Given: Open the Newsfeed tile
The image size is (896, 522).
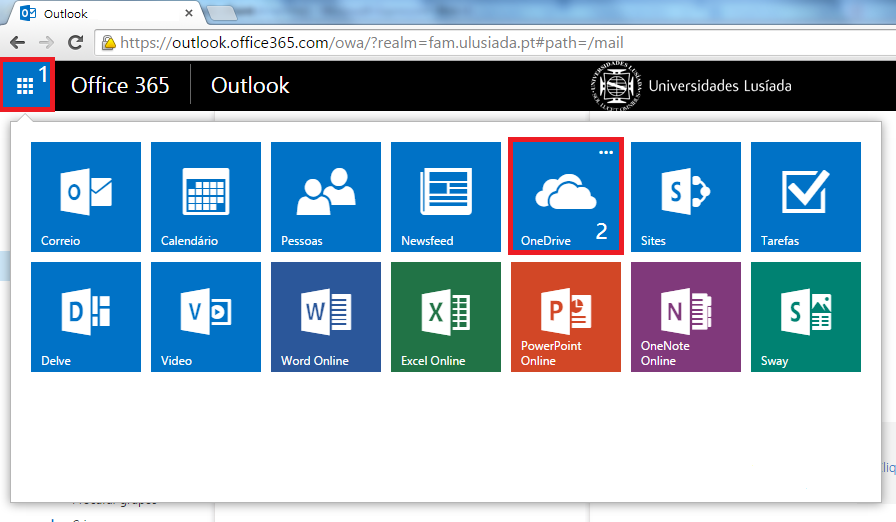Looking at the screenshot, I should pos(446,197).
